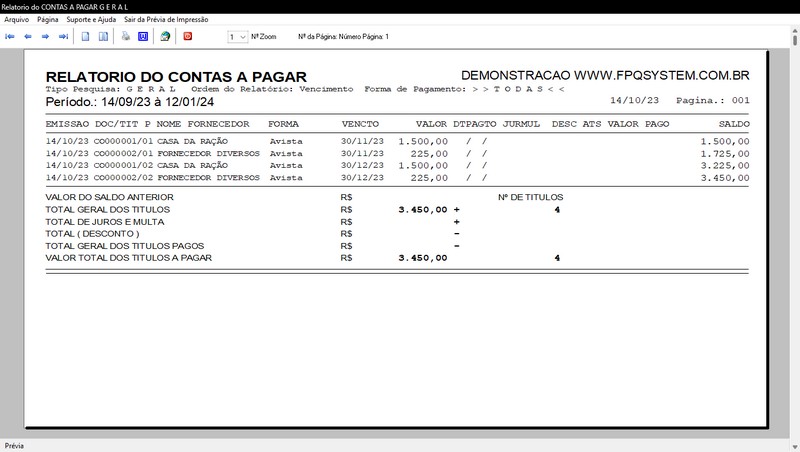Viewport: 800px width, 452px height.
Task: Click document CO000002/01 FORNECEDOR DIVERSOS row
Action: click(397, 154)
